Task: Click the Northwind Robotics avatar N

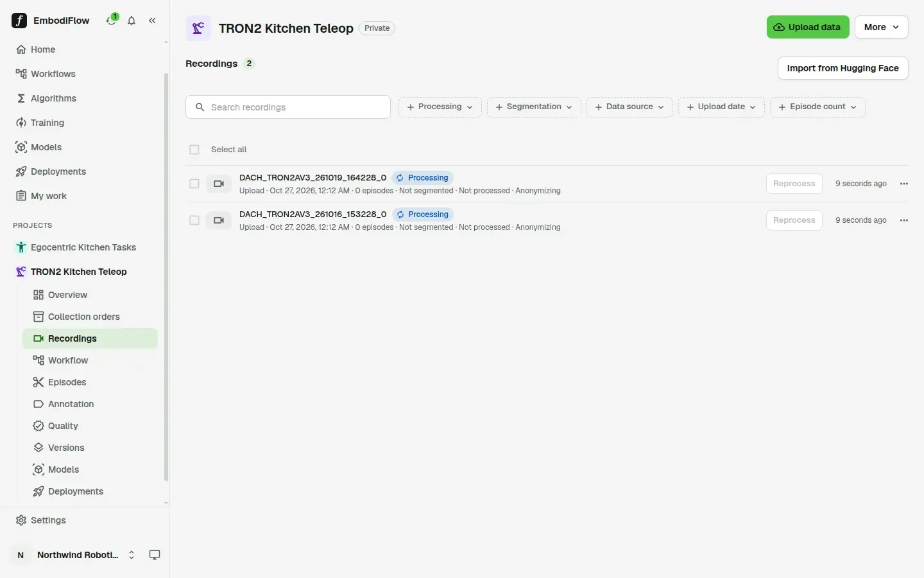Action: click(x=21, y=555)
